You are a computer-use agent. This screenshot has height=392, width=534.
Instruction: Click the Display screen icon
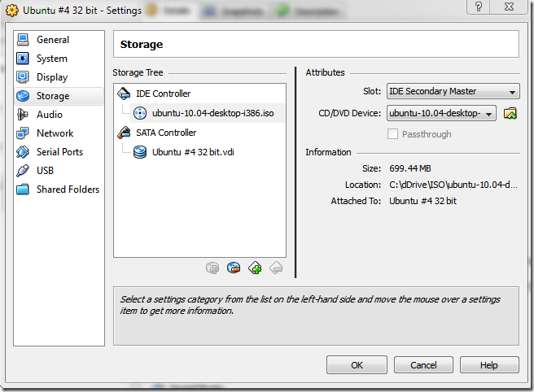(23, 77)
